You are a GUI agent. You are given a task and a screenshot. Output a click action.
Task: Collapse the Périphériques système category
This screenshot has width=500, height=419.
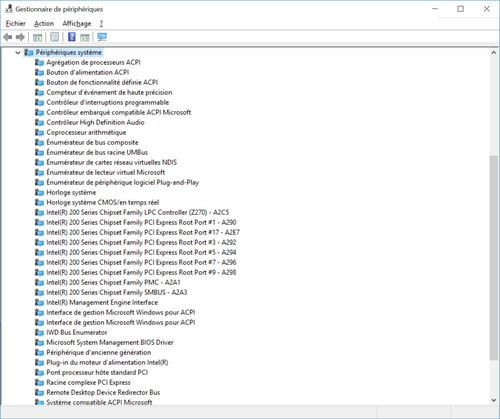tap(18, 53)
